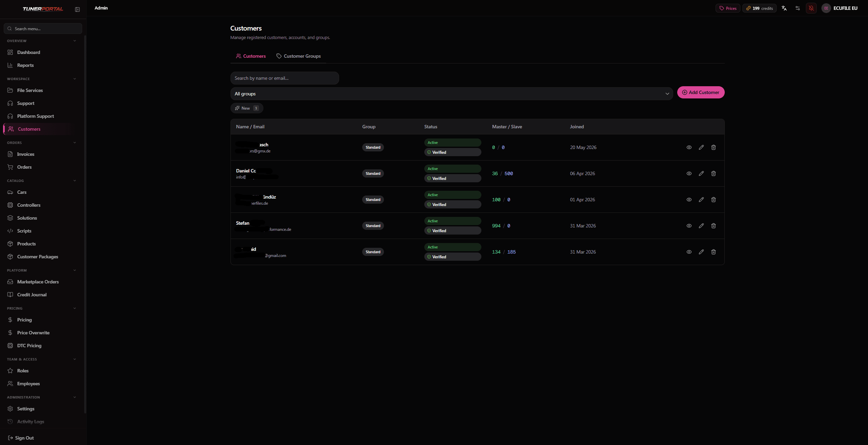868x445 pixels.
Task: Edit customer Daniel with pencil icon
Action: click(x=701, y=173)
